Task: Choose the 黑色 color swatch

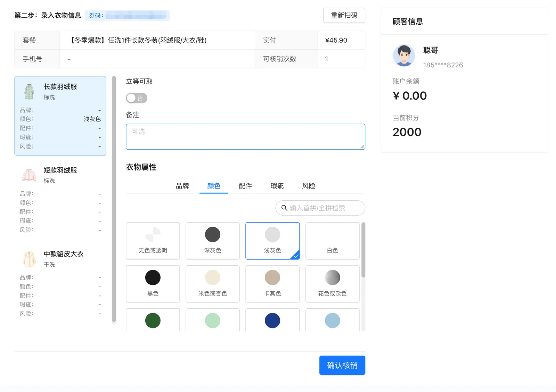Action: point(153,284)
